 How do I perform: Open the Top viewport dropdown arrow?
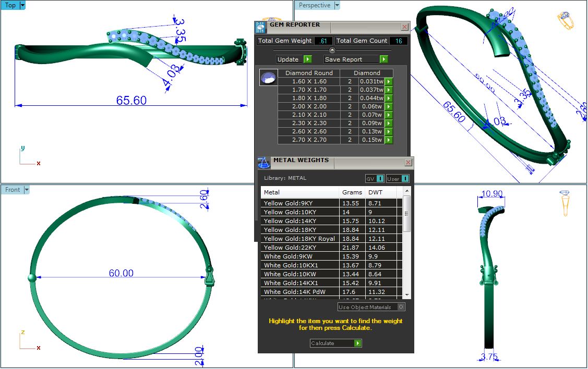click(22, 5)
